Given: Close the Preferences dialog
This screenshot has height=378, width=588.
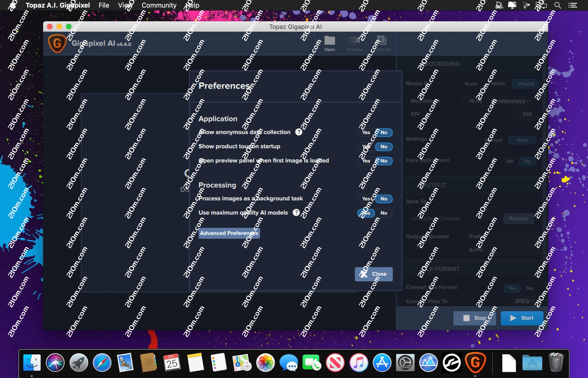Looking at the screenshot, I should 373,274.
